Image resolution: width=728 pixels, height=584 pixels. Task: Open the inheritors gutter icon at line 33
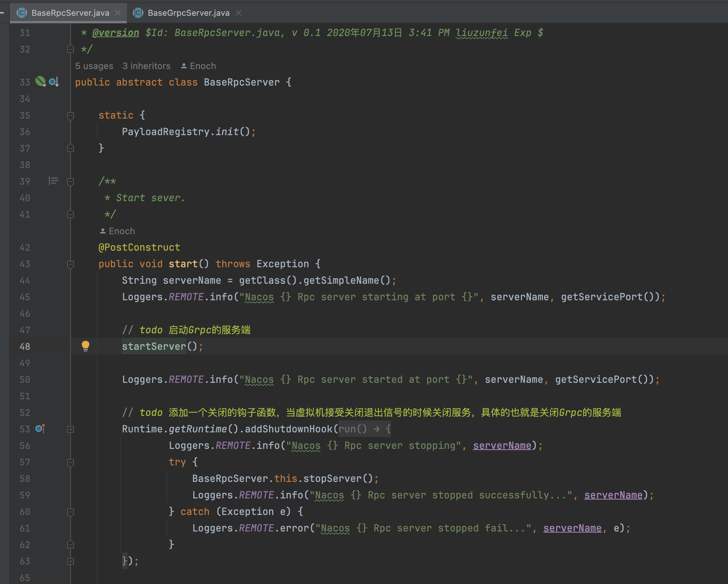[x=54, y=82]
